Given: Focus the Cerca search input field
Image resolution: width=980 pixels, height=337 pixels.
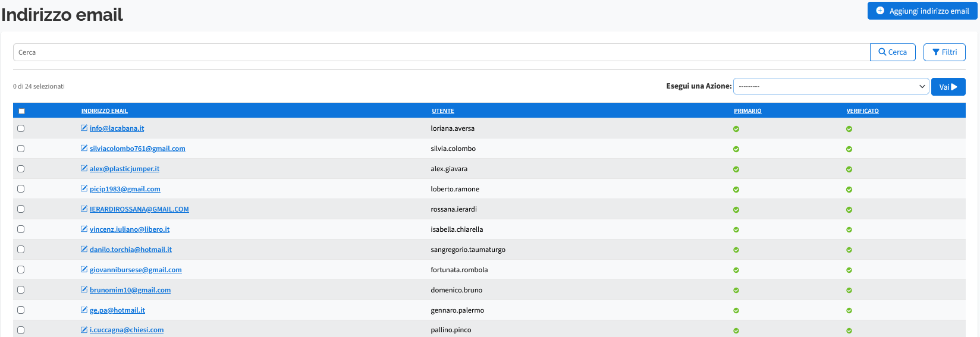Looking at the screenshot, I should tap(441, 52).
